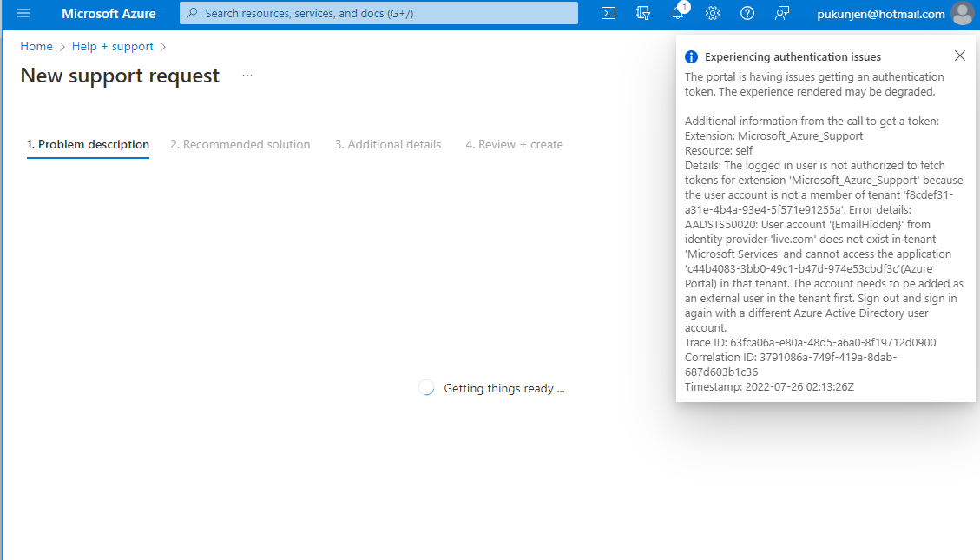Screen dimensions: 980x560
Task: Click the info icon in the notification
Action: pos(691,57)
